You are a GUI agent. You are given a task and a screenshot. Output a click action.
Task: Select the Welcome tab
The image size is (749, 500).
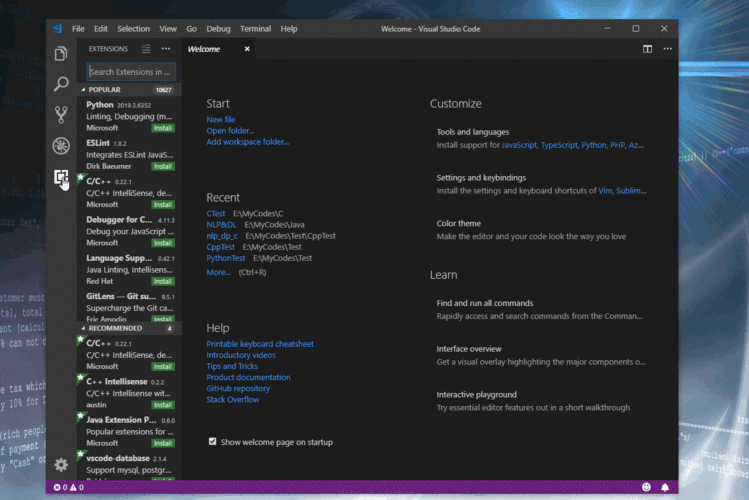pyautogui.click(x=204, y=48)
